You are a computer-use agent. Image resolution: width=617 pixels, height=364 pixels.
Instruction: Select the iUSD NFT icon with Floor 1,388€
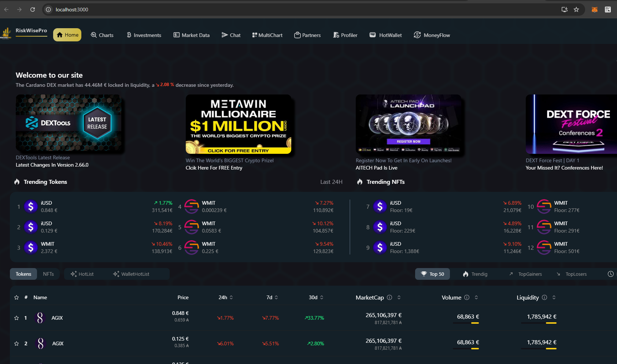(x=380, y=248)
